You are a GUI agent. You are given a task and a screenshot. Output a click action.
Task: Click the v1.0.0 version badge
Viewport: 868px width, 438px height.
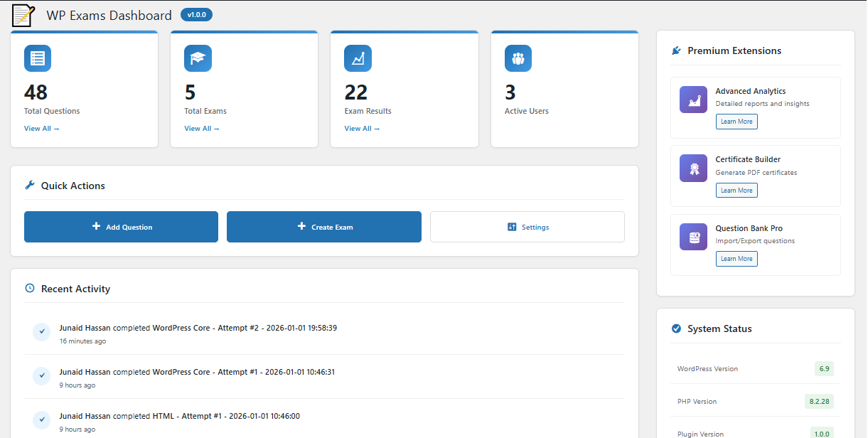click(196, 15)
